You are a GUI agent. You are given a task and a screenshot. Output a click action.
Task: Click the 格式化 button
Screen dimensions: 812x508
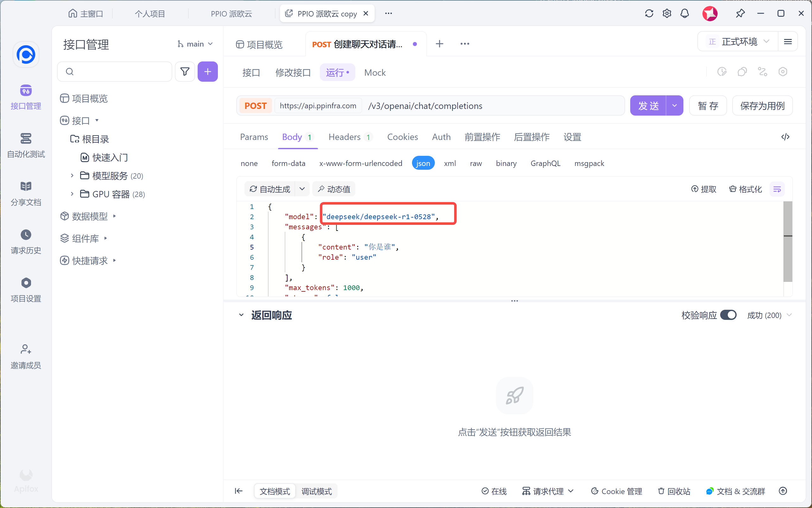[x=745, y=189]
